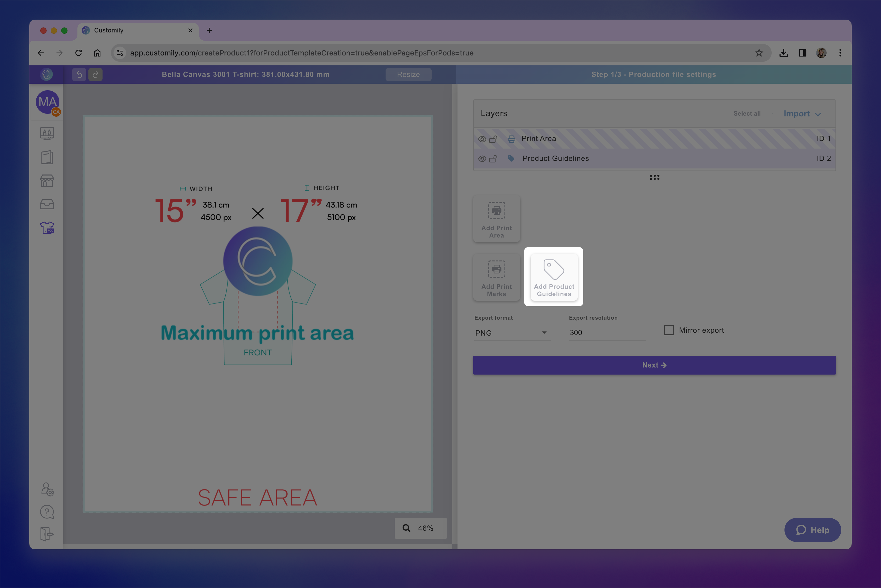Open the help question-mark icon in the sidebar
881x588 pixels.
[x=47, y=512]
